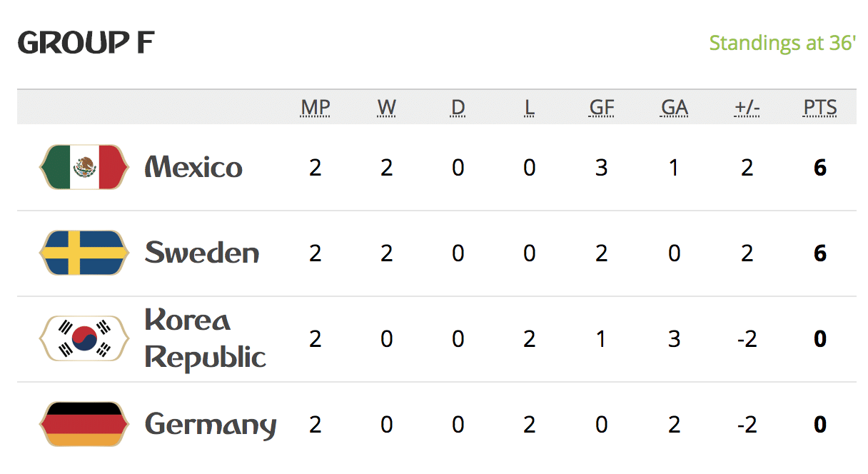Click the Sweden flag icon
The image size is (868, 474).
(85, 253)
